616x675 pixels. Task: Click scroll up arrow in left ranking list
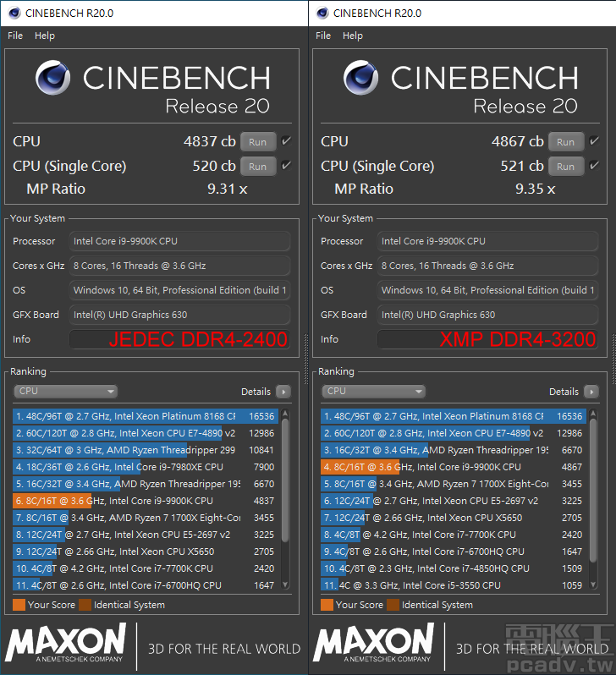[x=285, y=414]
